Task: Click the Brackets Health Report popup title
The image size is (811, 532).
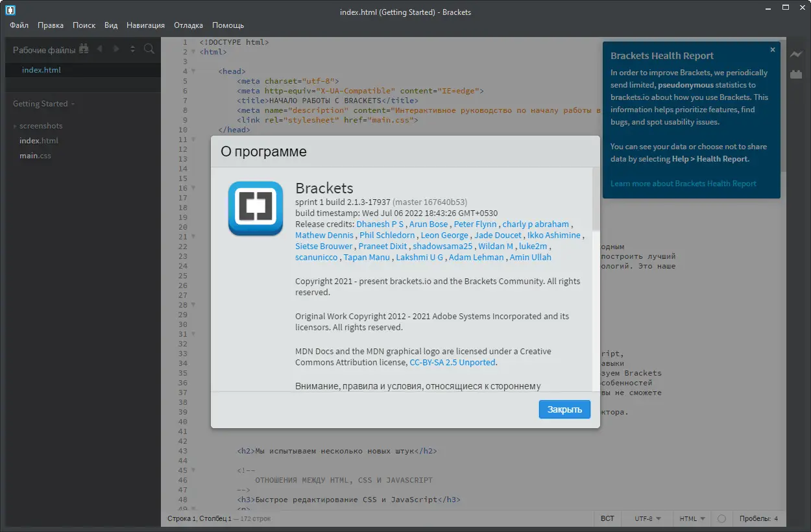Action: pyautogui.click(x=662, y=56)
